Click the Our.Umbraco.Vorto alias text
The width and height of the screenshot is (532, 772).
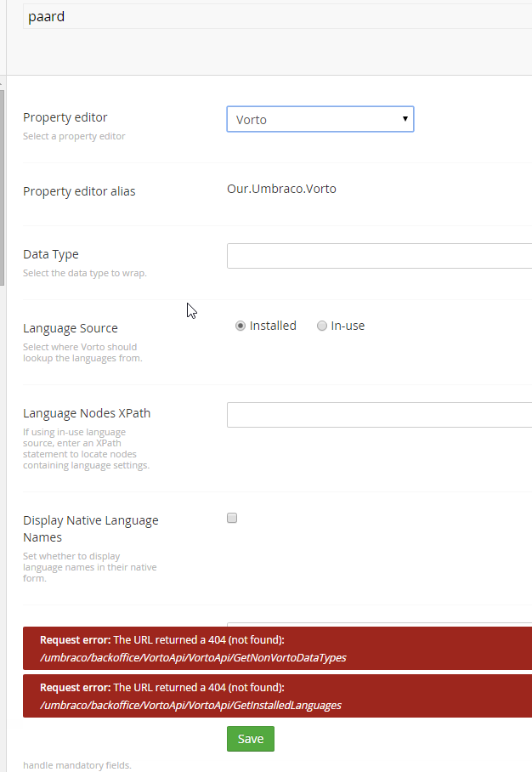[x=281, y=189]
